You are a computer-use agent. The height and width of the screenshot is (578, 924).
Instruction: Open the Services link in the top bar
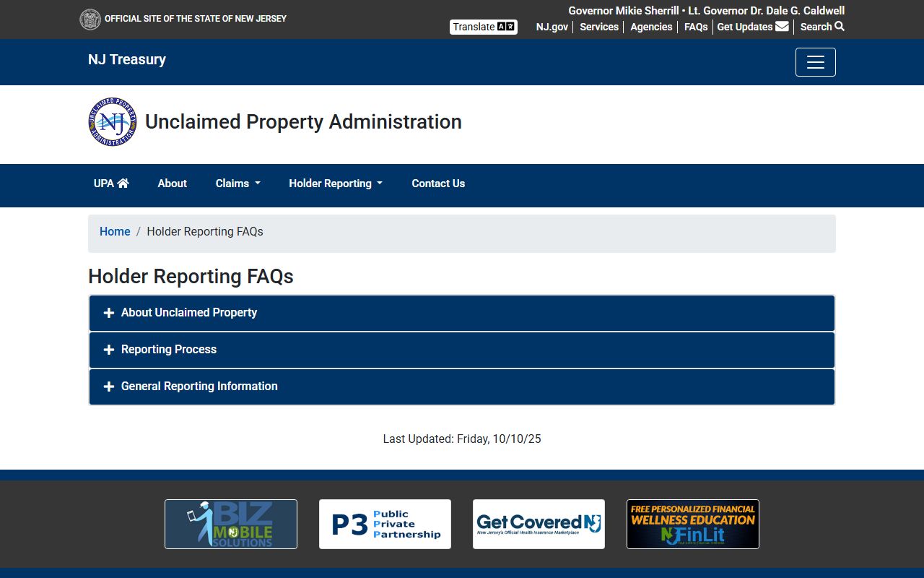click(x=599, y=27)
